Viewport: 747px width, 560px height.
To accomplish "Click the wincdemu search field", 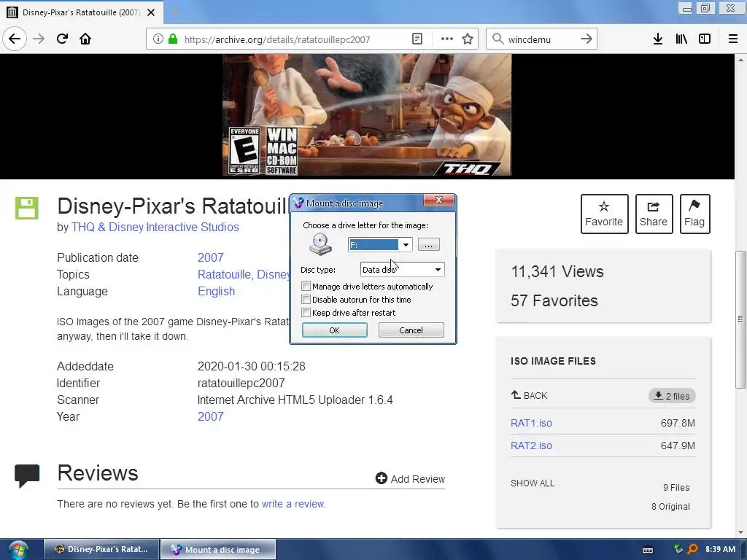I will coord(541,39).
